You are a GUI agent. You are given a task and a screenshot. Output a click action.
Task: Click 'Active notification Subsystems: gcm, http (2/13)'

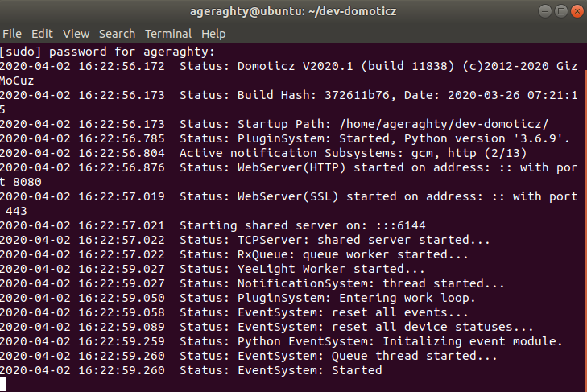point(353,153)
